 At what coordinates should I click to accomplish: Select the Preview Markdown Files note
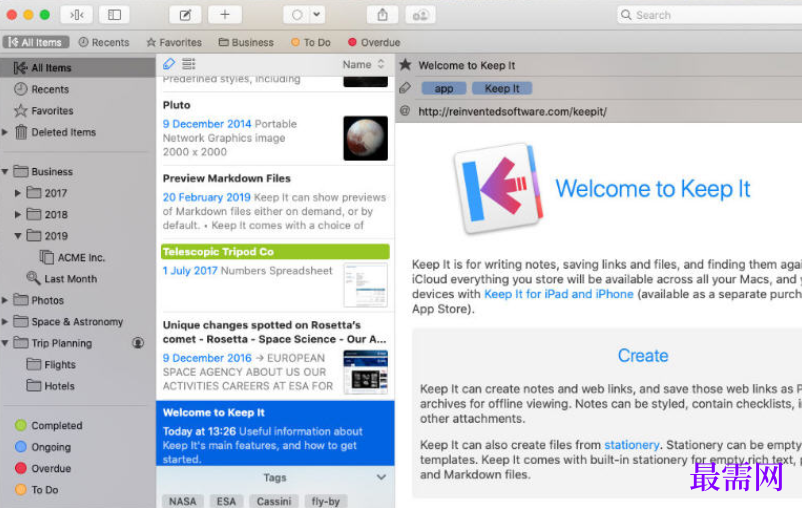pyautogui.click(x=275, y=202)
